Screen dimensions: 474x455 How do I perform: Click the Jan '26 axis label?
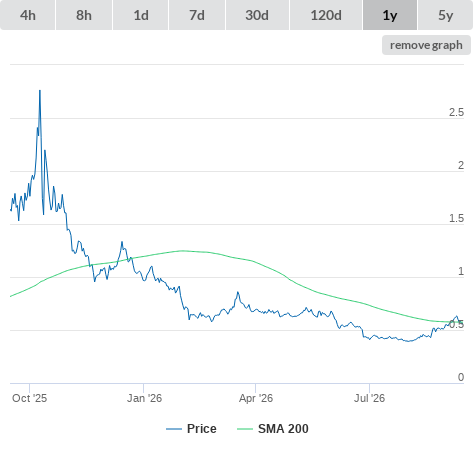(144, 398)
